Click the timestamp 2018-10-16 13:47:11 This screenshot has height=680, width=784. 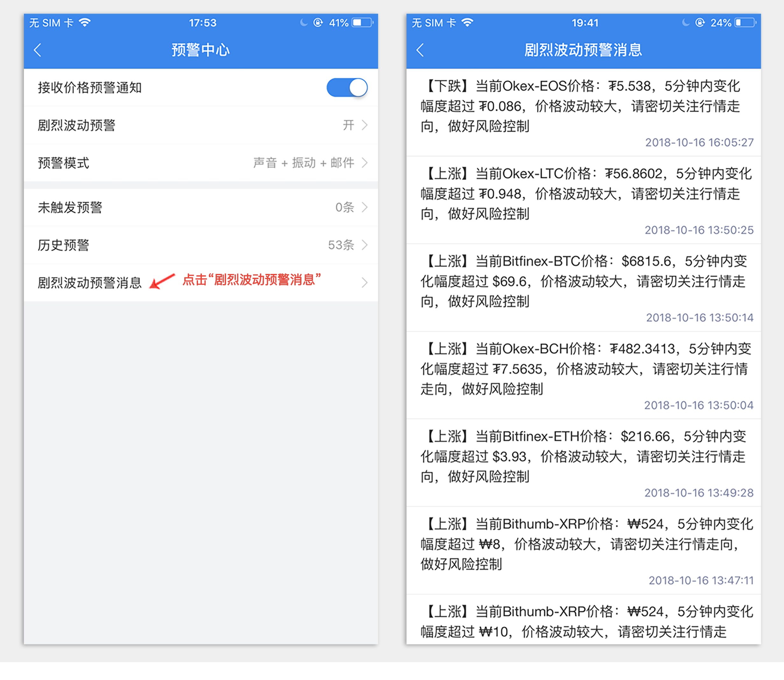click(x=701, y=581)
